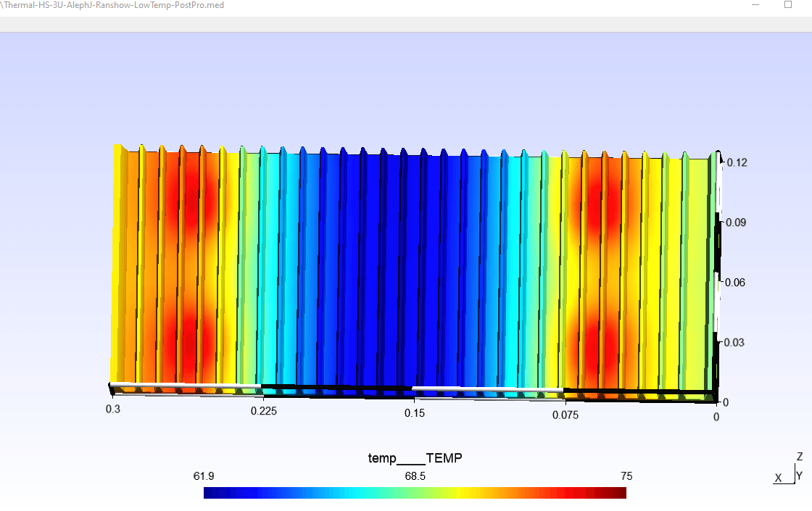Click the 68.5 middle legend value
The height and width of the screenshot is (511, 812).
(x=415, y=476)
